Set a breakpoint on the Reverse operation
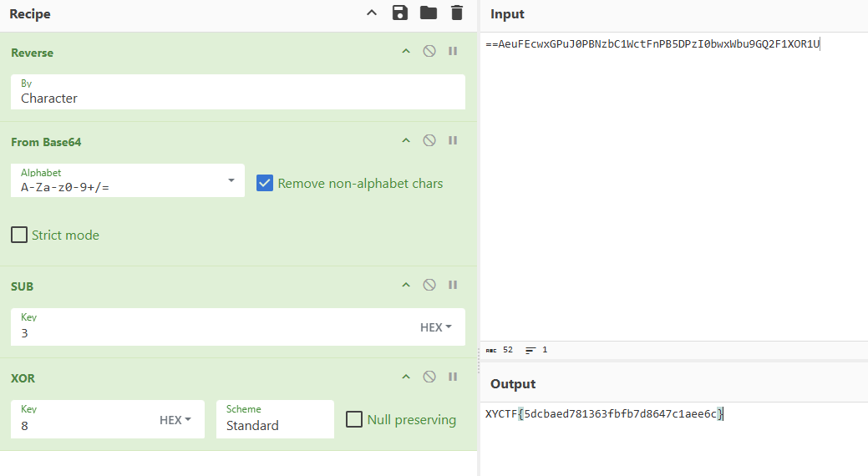The height and width of the screenshot is (476, 868). 453,51
